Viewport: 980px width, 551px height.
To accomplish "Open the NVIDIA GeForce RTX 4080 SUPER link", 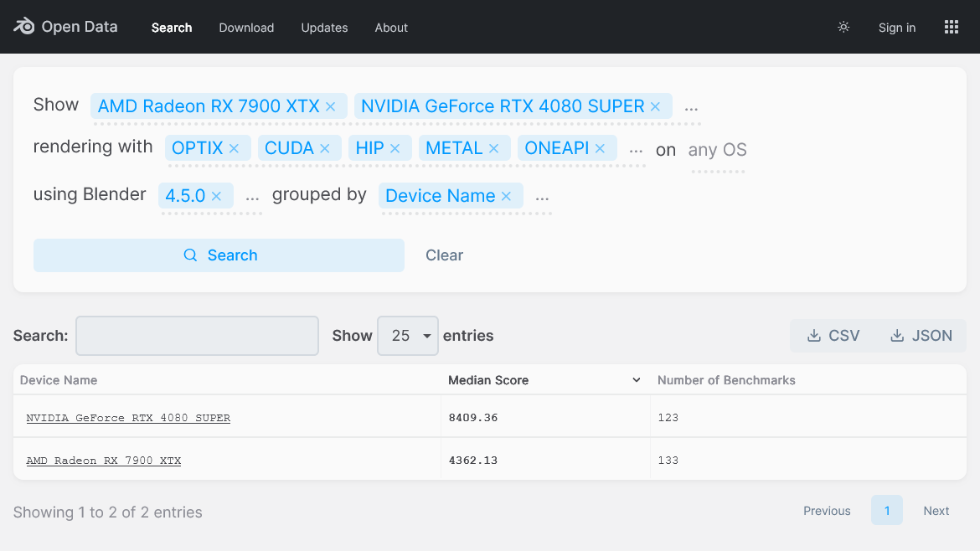I will tap(128, 418).
